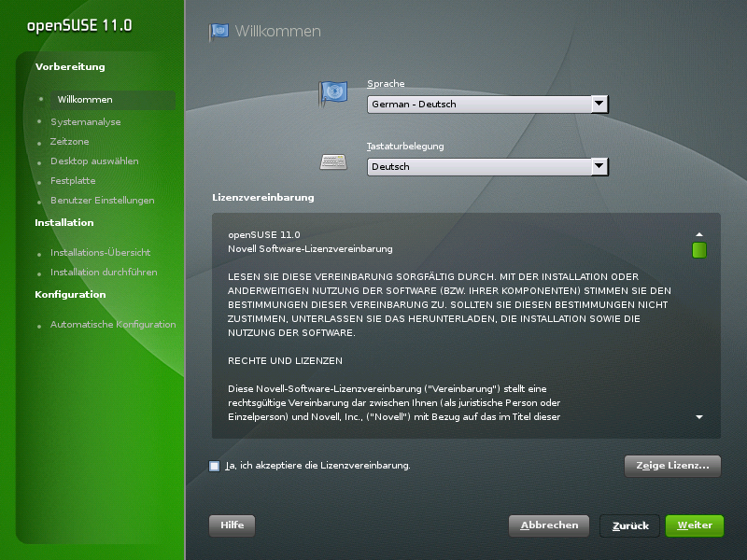
Task: Select Desktop auswählen step in sidebar
Action: 95,161
